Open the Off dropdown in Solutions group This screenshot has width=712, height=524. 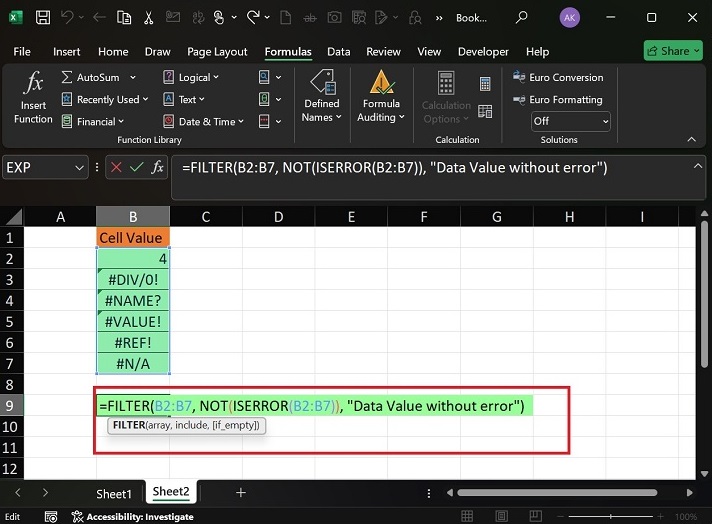570,121
